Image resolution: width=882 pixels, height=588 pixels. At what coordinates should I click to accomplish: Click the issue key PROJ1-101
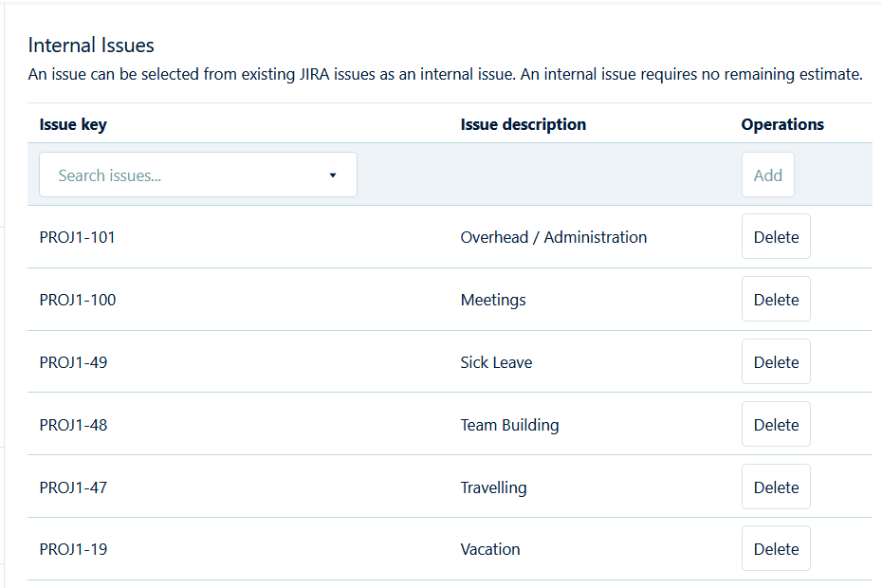click(x=78, y=237)
